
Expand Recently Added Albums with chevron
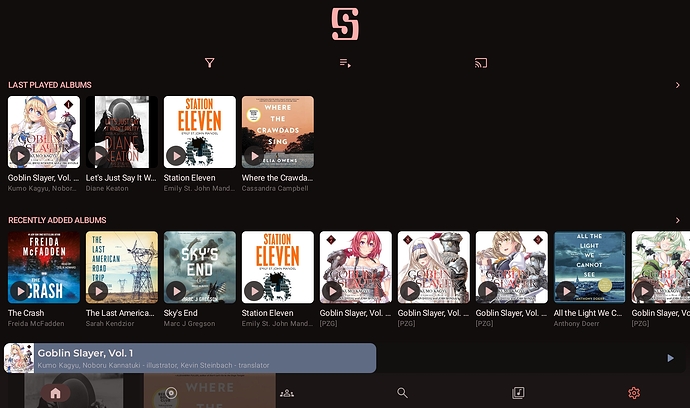[678, 220]
